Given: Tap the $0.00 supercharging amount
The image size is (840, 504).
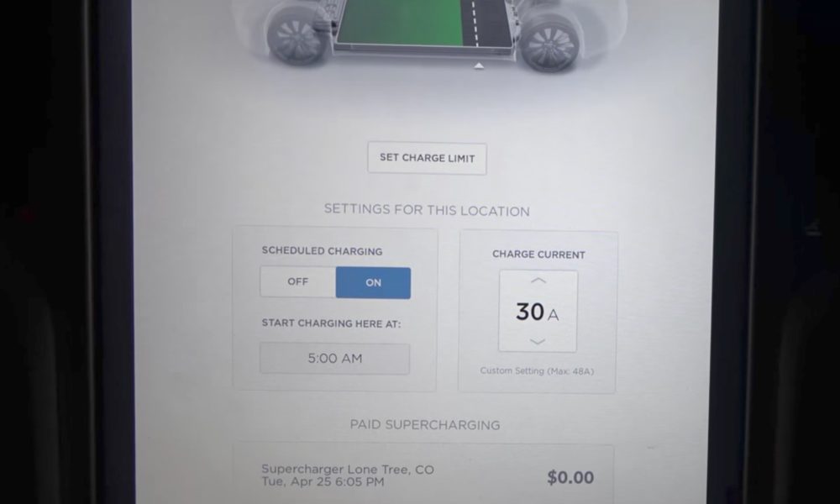Looking at the screenshot, I should [570, 477].
